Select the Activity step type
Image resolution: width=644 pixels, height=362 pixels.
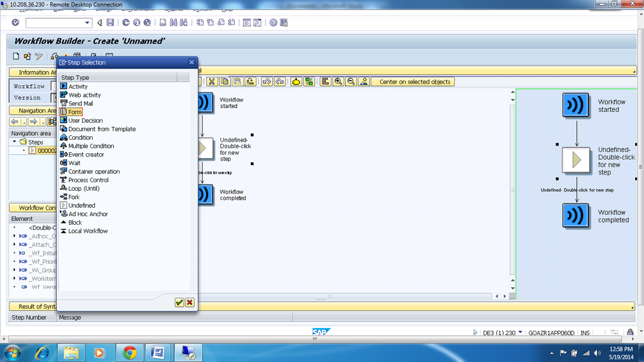[76, 86]
